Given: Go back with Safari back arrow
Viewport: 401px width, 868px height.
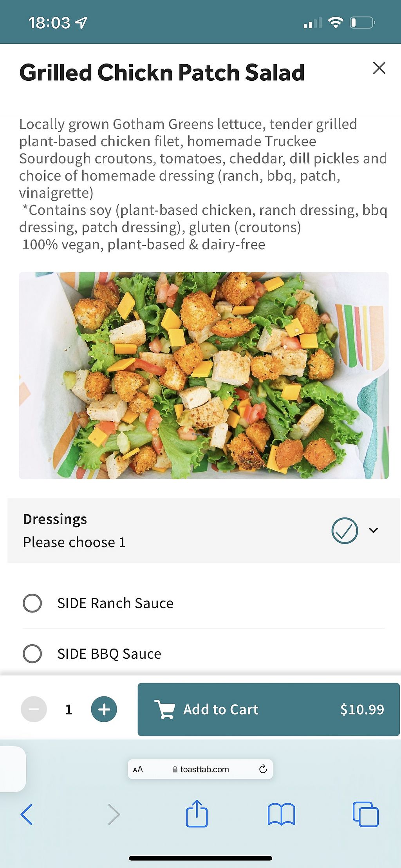Looking at the screenshot, I should pos(27,814).
